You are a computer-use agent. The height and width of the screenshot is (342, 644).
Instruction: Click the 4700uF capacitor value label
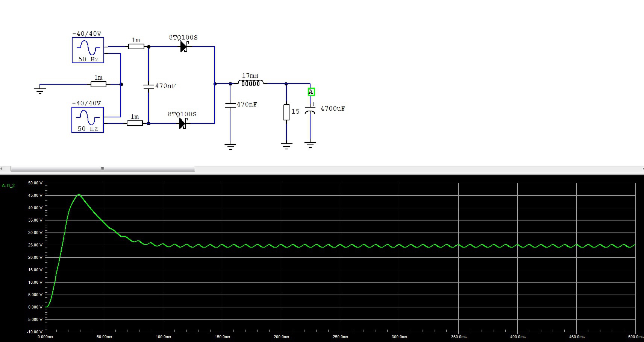(x=333, y=108)
